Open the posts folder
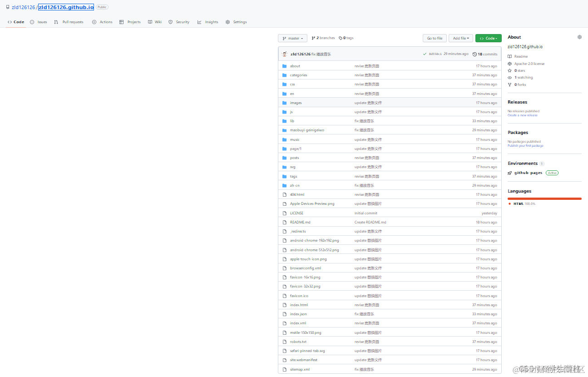Image resolution: width=588 pixels, height=377 pixels. tap(294, 158)
